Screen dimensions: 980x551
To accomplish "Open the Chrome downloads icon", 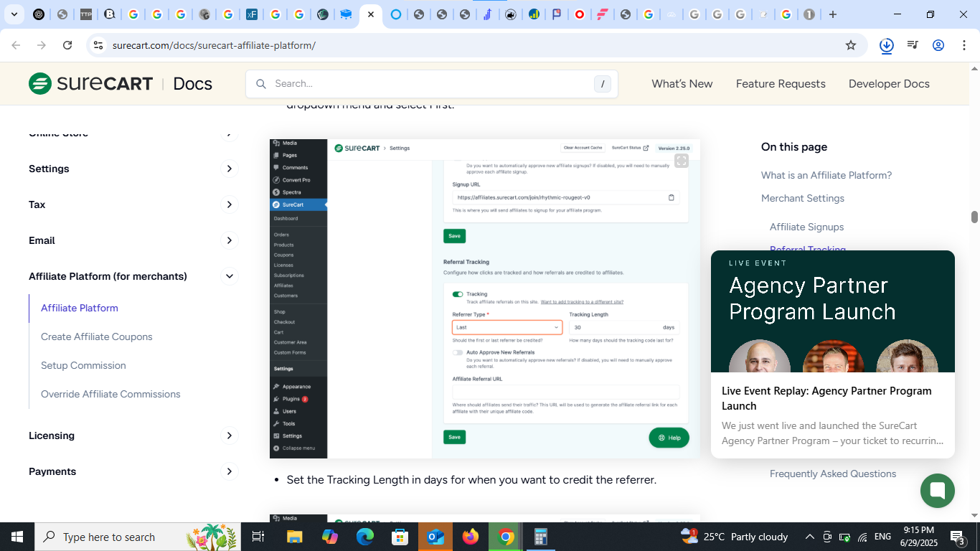I will pos(887,45).
